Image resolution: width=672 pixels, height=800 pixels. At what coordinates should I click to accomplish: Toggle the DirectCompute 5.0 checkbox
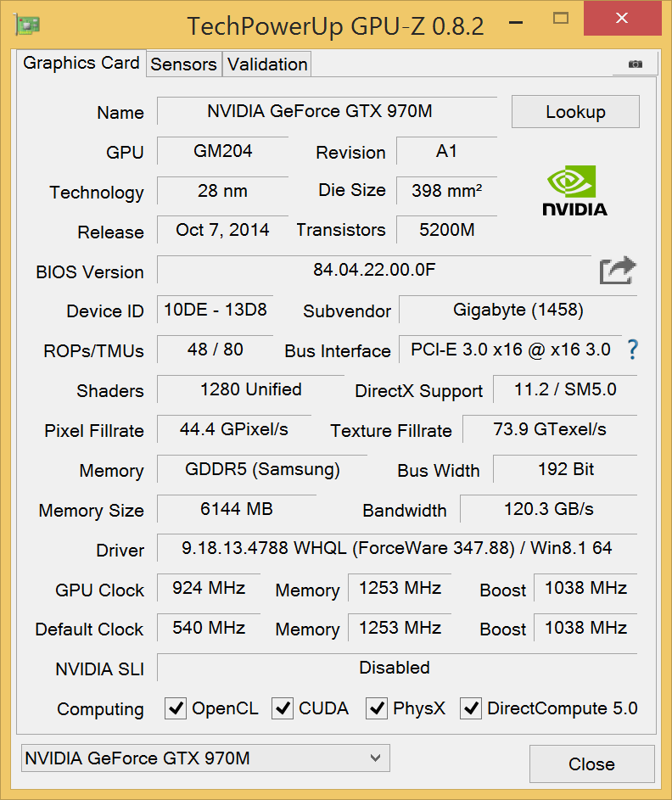coord(471,708)
